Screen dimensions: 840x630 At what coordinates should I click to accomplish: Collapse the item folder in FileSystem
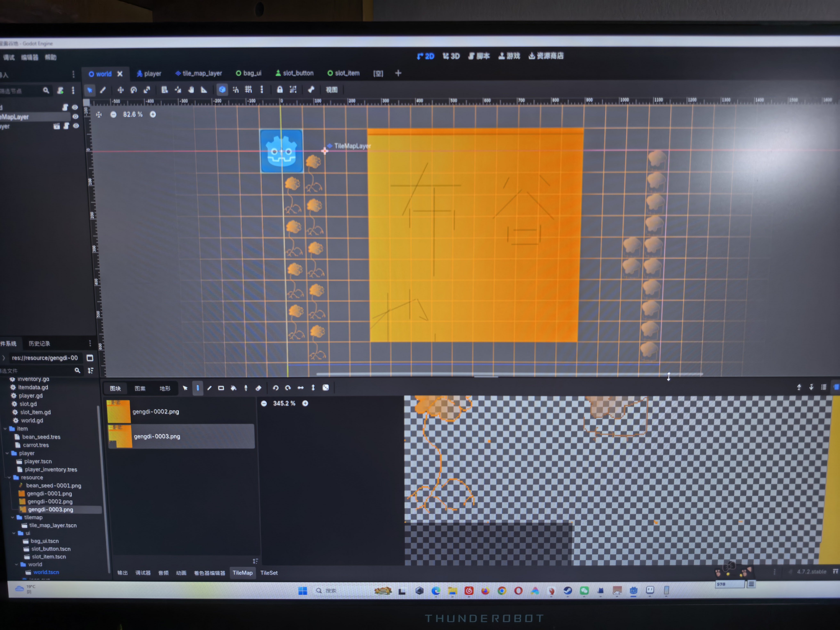click(x=5, y=429)
